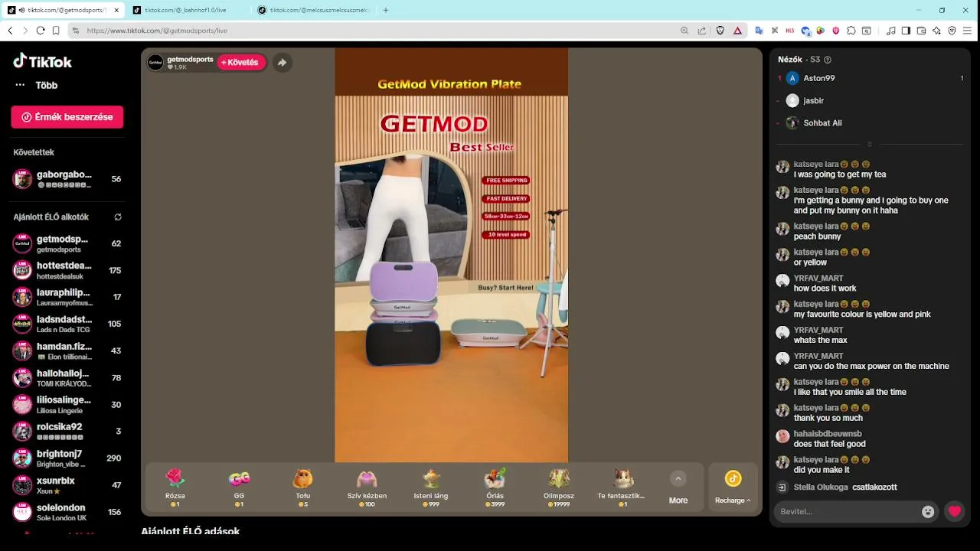Open the translate extension icon
The width and height of the screenshot is (980, 551).
pos(759,31)
